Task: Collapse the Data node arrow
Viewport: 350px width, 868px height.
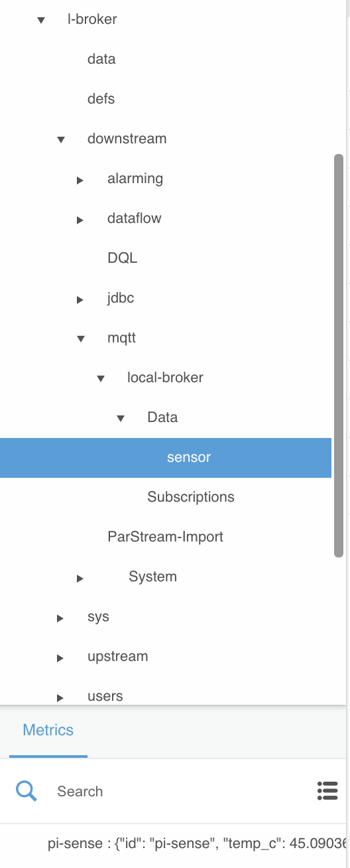Action: coord(121,418)
